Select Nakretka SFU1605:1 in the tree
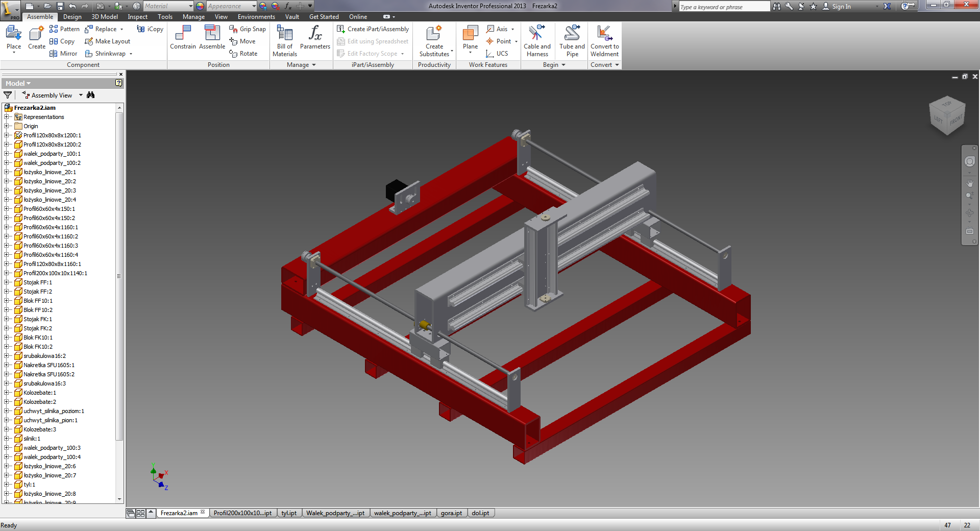 (49, 365)
